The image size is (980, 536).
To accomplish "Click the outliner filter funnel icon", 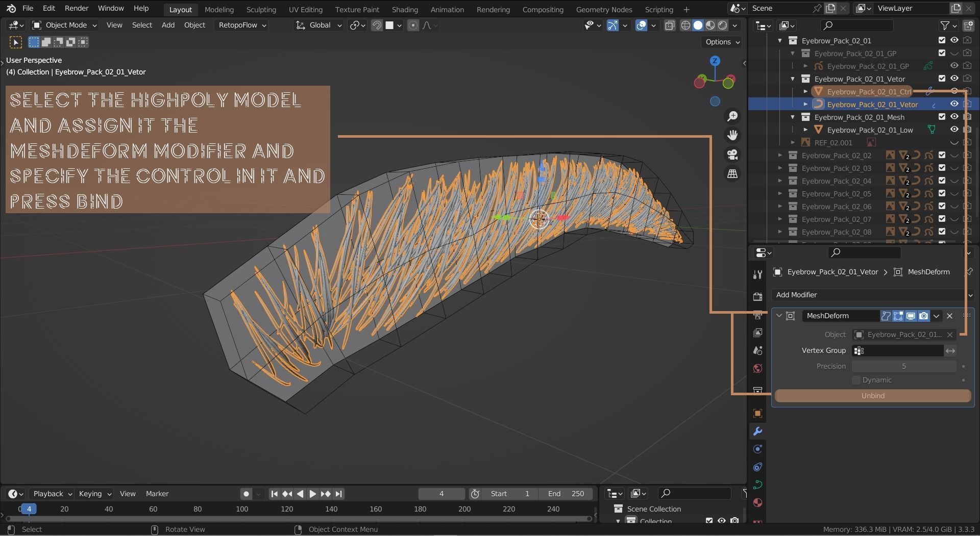I will [x=945, y=25].
